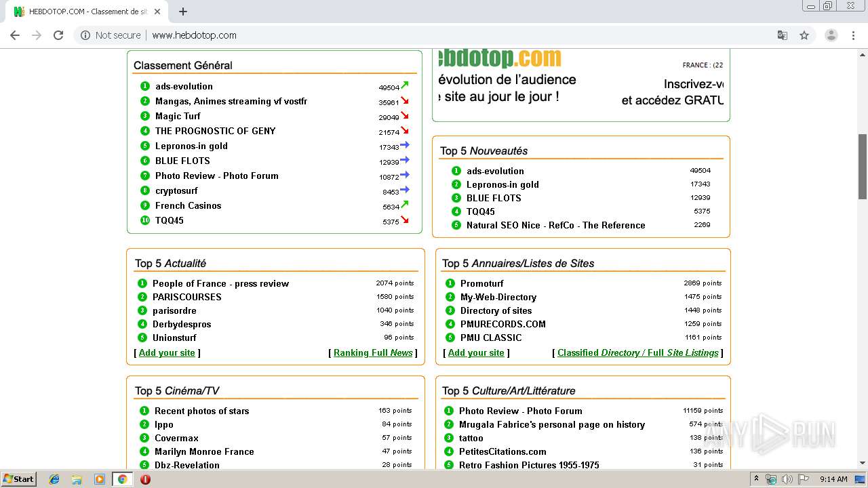Click points value 49504 for ads-evolution in Nouveautés

tap(700, 171)
